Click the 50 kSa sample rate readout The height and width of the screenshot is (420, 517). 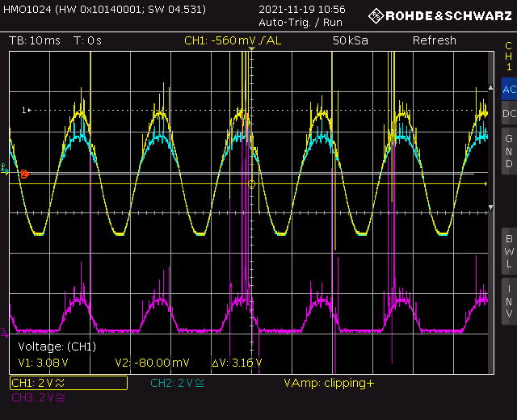[x=350, y=40]
